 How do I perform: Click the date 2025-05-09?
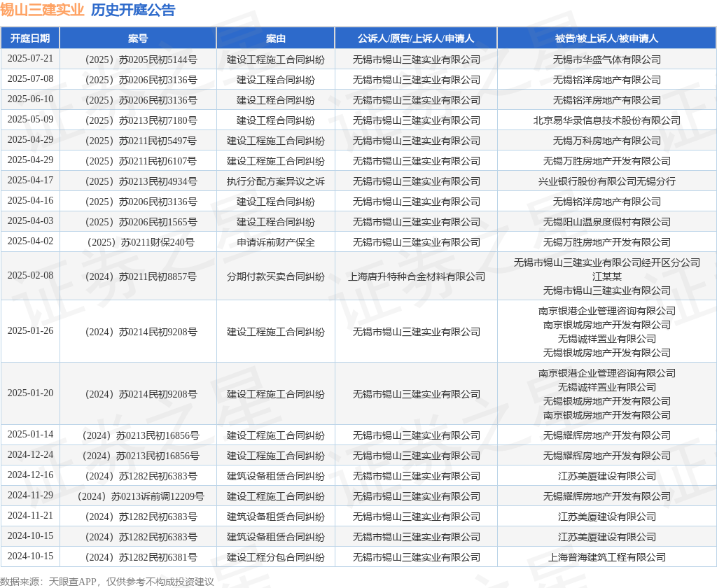(x=30, y=119)
